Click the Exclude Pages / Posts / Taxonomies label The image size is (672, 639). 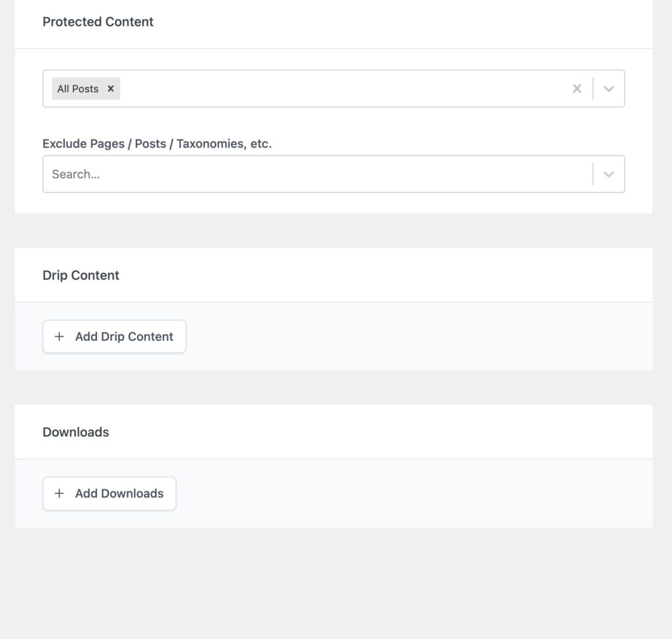157,144
